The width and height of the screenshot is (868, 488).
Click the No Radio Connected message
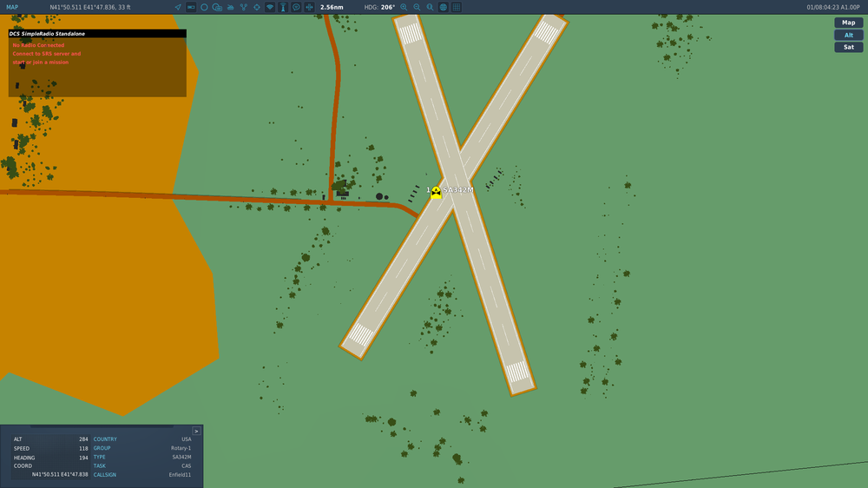38,45
